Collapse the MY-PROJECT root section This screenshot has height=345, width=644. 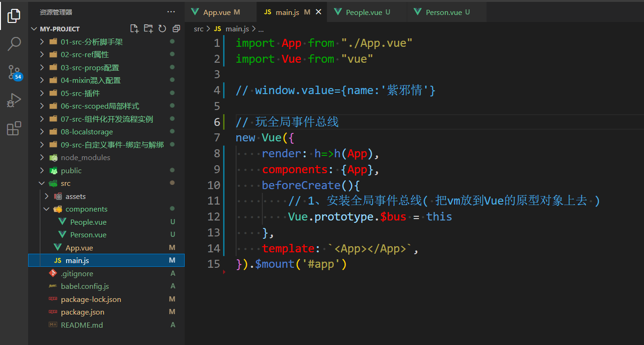pos(60,29)
